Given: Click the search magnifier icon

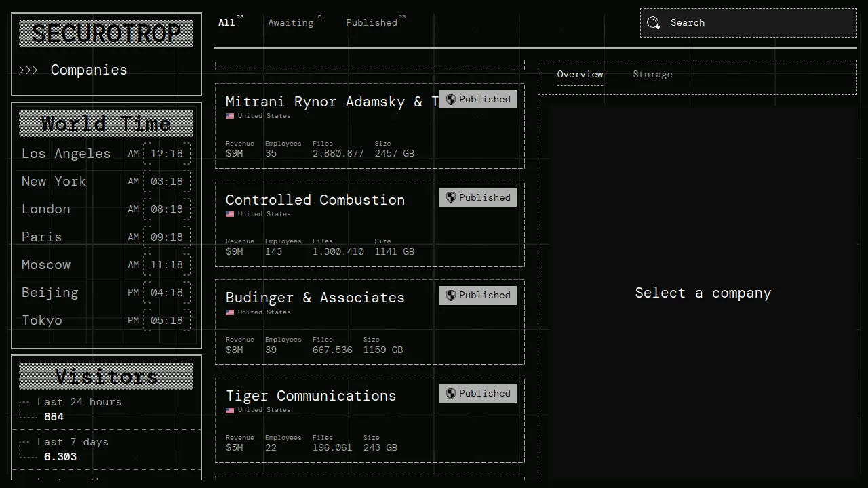Looking at the screenshot, I should click(653, 23).
